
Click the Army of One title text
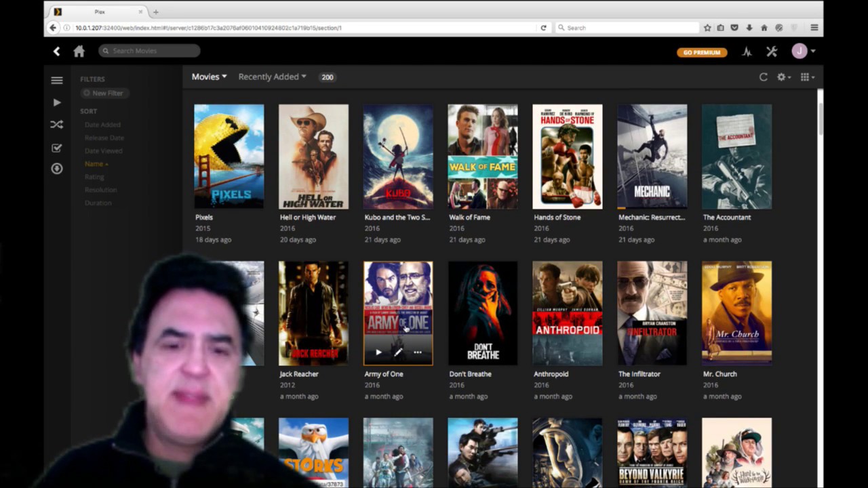coord(384,374)
